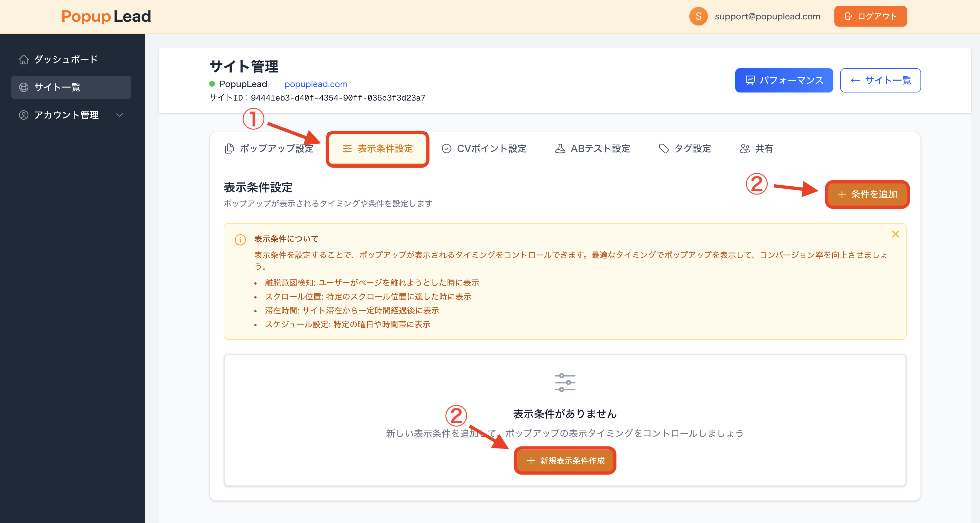Click the S avatar circle in header

[699, 16]
